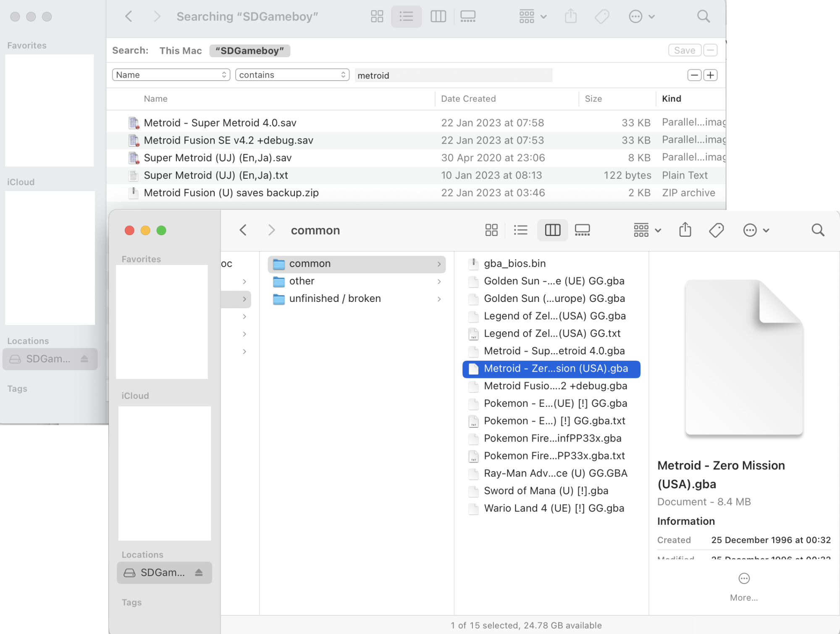Select Golden Sun -...e (UE) GG.gba

click(551, 281)
